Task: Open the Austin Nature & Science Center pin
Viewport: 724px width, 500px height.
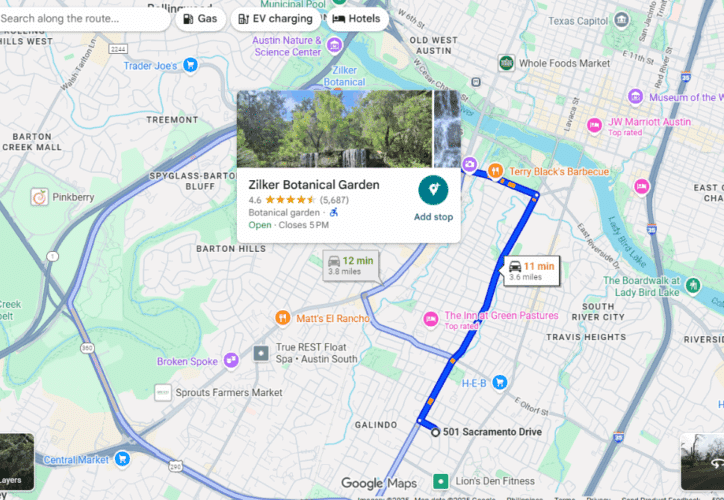Action: [334, 45]
